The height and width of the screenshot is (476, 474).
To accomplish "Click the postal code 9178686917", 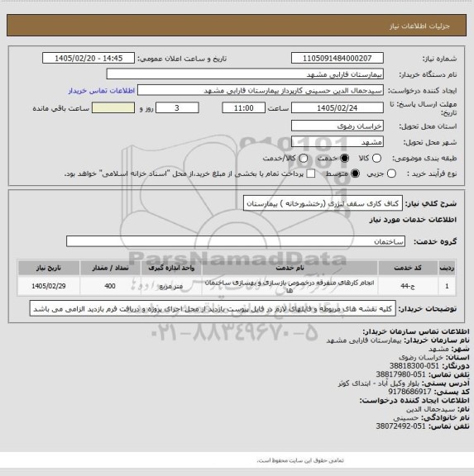I will [409, 392].
